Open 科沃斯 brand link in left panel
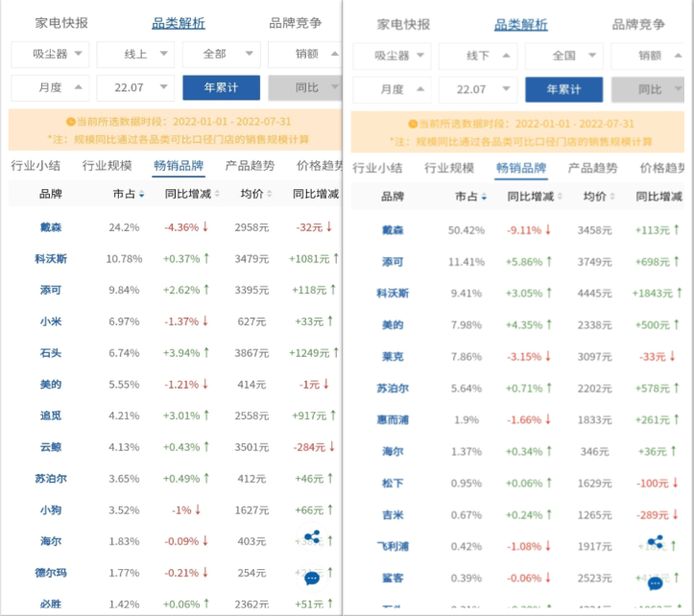The image size is (694, 616). point(51,259)
